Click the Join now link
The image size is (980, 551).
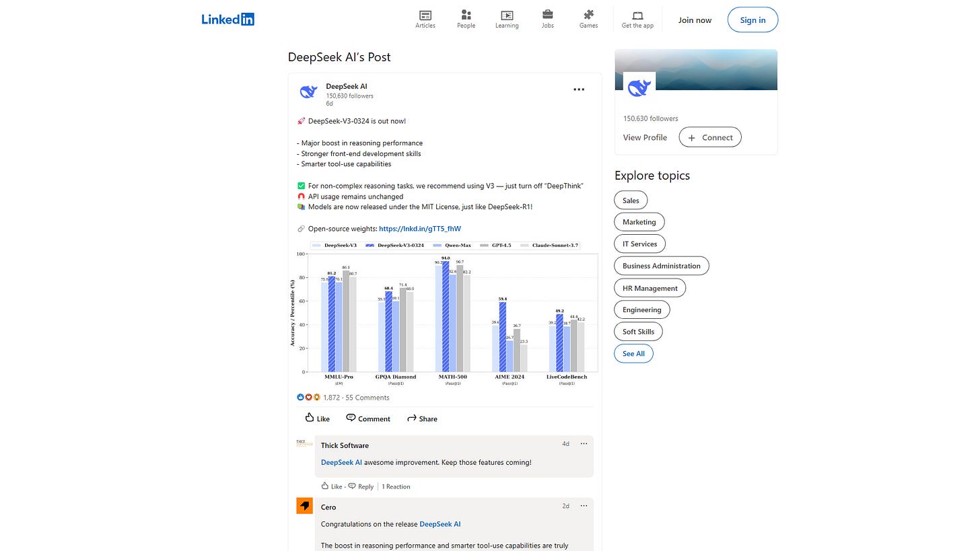tap(695, 20)
